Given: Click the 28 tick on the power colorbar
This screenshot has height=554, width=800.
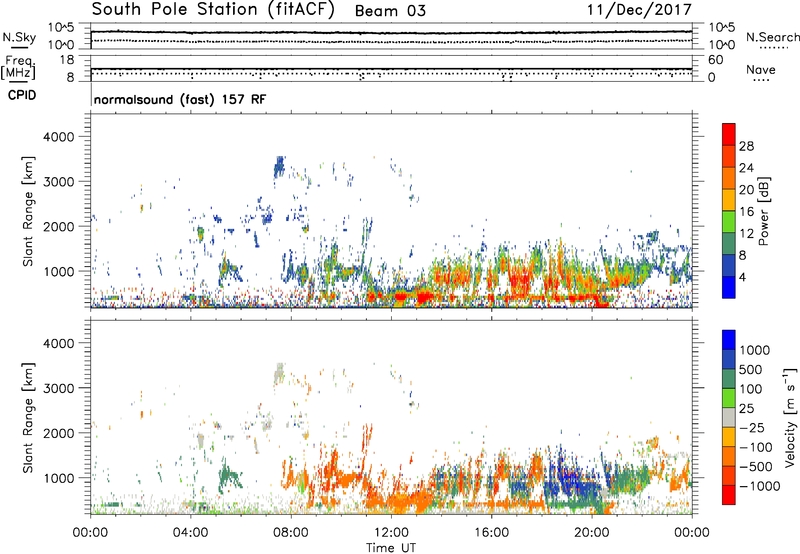Looking at the screenshot, I should pyautogui.click(x=746, y=146).
